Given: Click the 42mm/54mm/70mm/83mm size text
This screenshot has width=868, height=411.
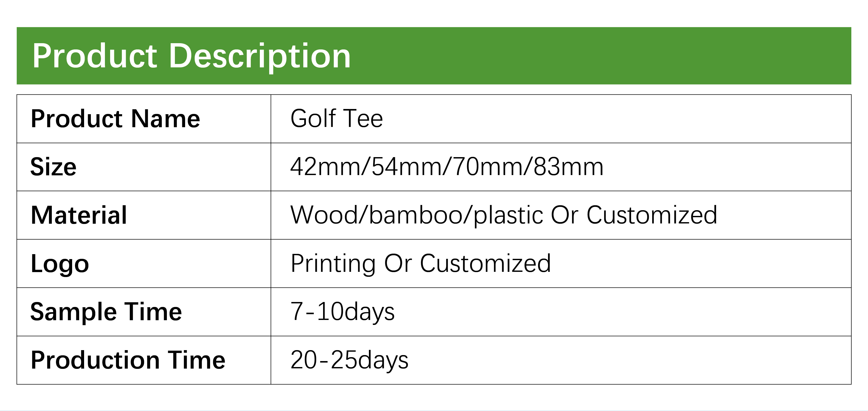Looking at the screenshot, I should point(447,167).
